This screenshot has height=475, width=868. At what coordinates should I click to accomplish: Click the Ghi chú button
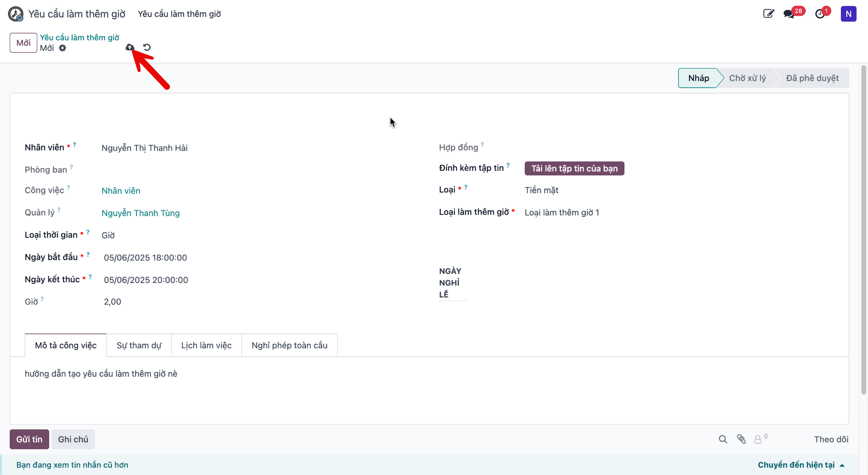73,439
